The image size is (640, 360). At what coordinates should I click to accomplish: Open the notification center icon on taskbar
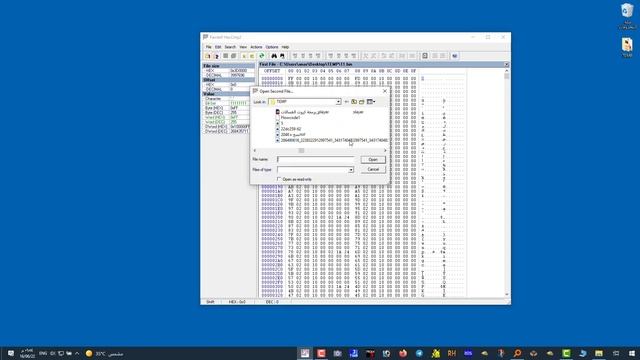click(x=11, y=353)
